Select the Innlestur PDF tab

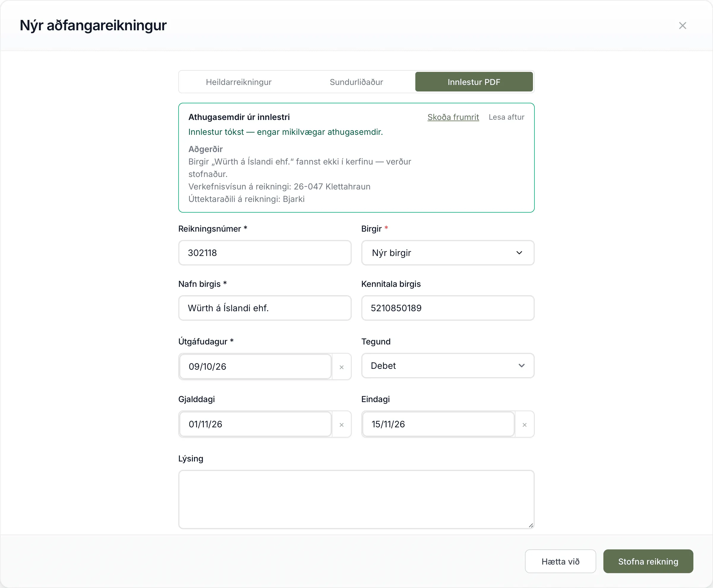point(474,82)
